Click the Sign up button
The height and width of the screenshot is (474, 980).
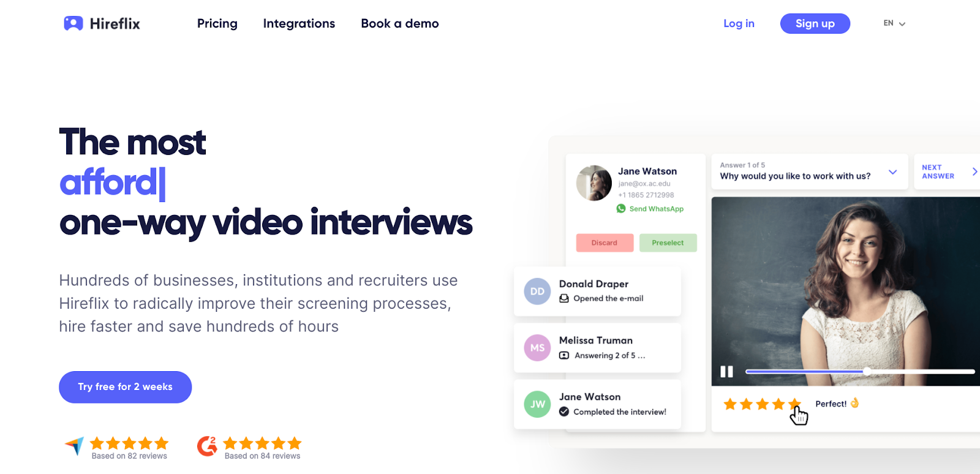point(815,23)
